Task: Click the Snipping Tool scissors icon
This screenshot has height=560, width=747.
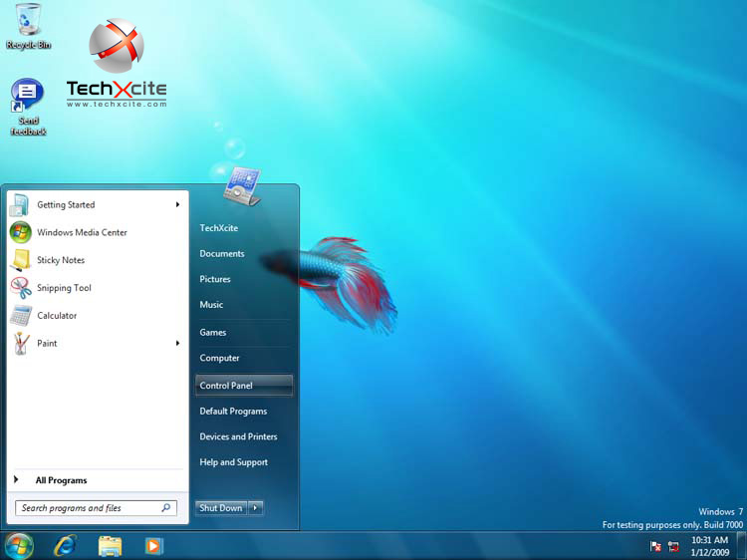Action: click(x=21, y=288)
